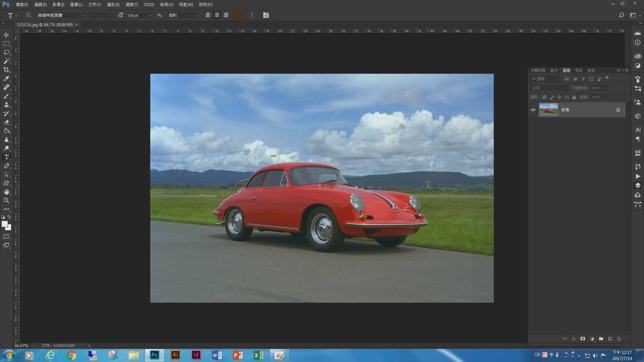Open the foreground color picker
This screenshot has width=644, height=362.
4,224
